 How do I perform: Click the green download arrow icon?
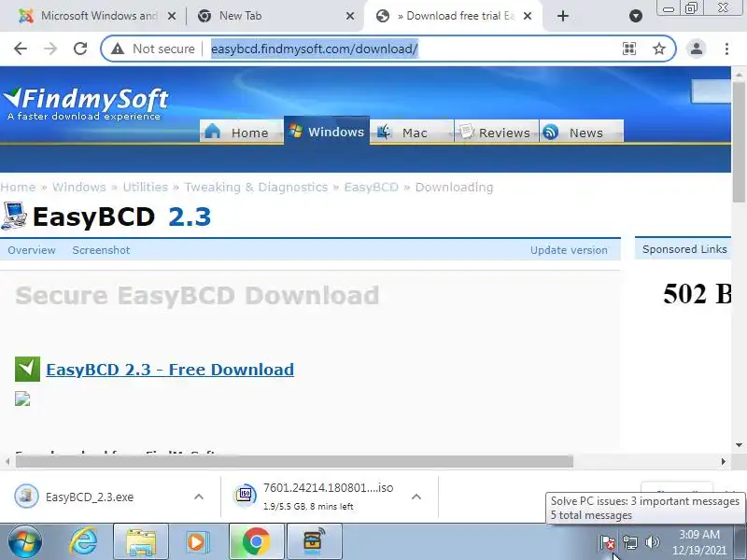pyautogui.click(x=28, y=369)
